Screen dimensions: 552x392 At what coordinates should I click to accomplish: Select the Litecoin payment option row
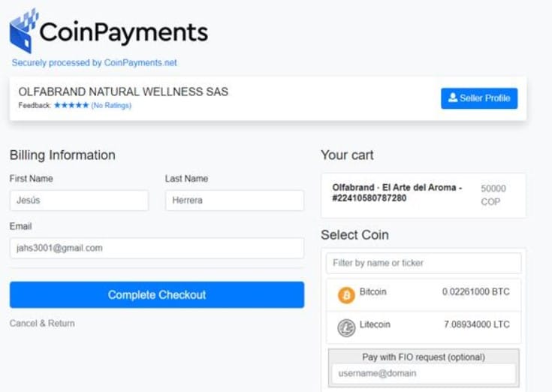tap(424, 327)
